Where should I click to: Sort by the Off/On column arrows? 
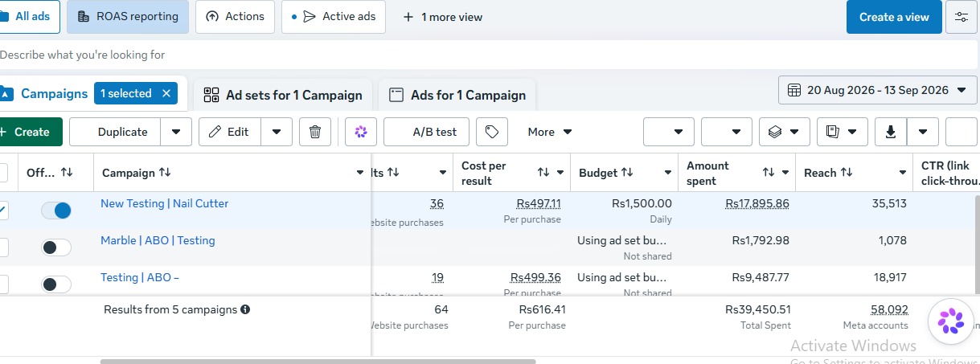point(67,173)
